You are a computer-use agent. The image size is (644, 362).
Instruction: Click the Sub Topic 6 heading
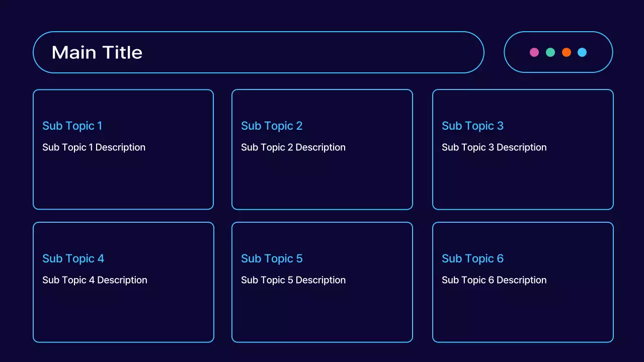coord(472,258)
